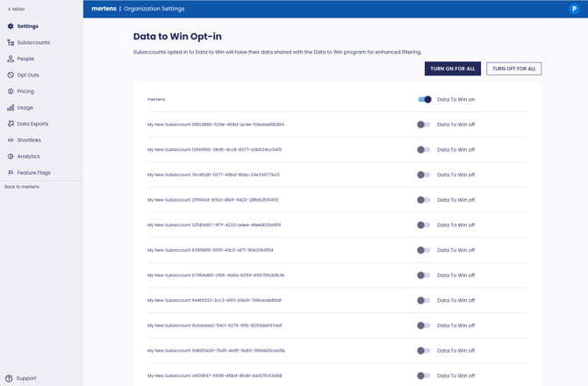Open Settings via the gear icon
This screenshot has height=386, width=588.
11,26
